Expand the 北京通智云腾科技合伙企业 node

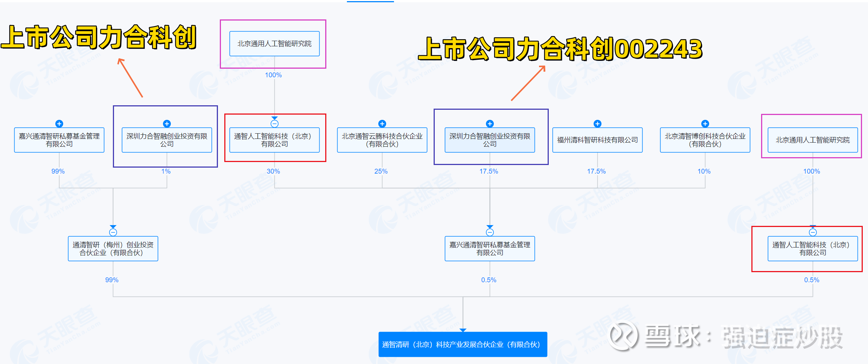[382, 124]
